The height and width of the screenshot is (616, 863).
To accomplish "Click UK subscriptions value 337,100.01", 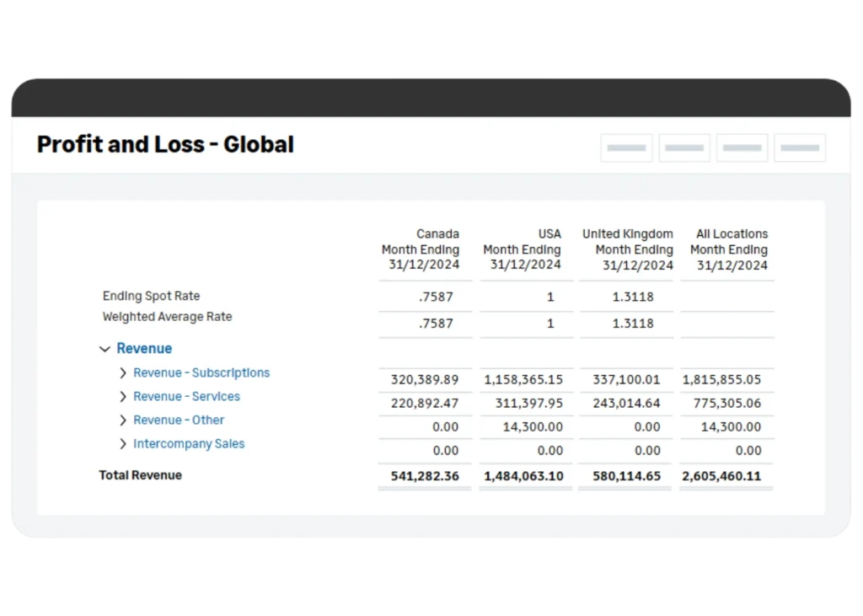I will (626, 380).
